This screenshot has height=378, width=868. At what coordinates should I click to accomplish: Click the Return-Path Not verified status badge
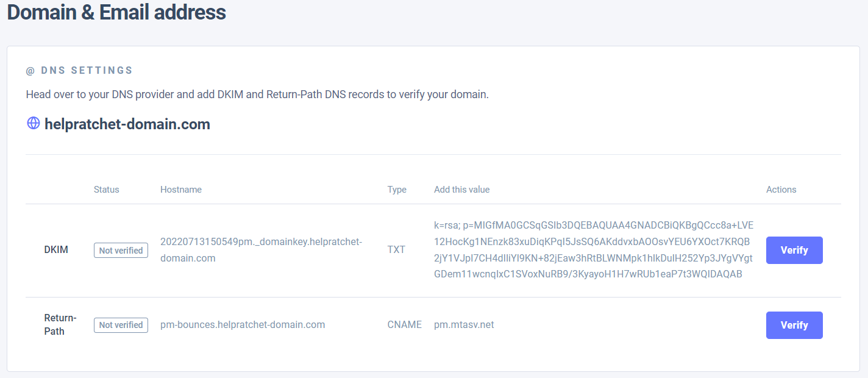121,325
